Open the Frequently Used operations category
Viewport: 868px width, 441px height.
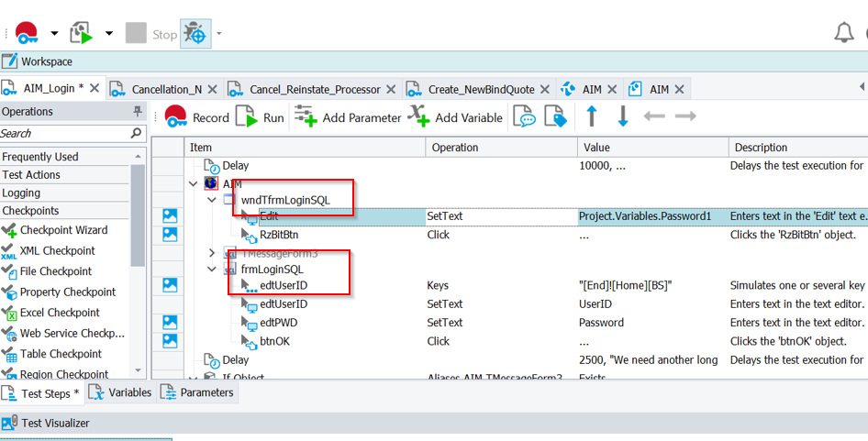click(x=40, y=157)
